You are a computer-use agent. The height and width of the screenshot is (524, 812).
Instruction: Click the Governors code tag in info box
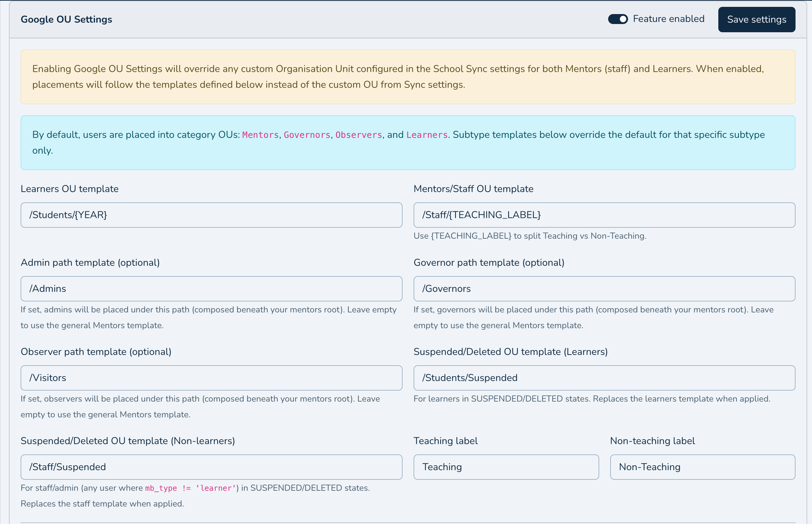(x=307, y=135)
